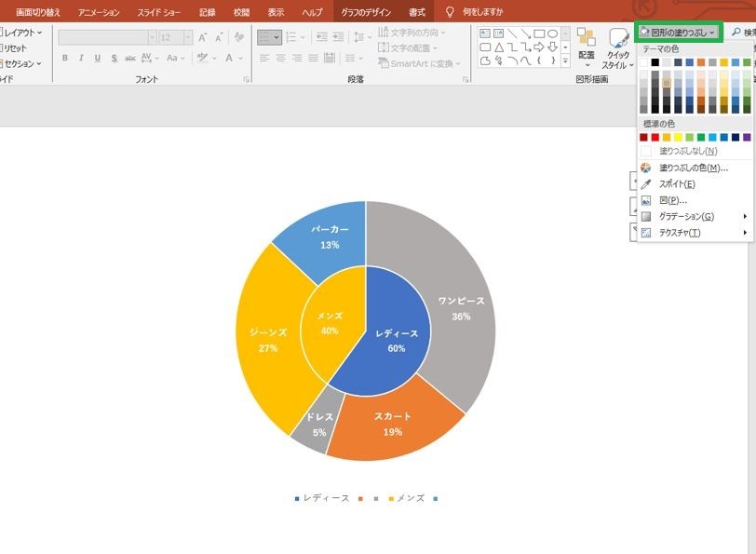Open the font size combo box

(175, 37)
